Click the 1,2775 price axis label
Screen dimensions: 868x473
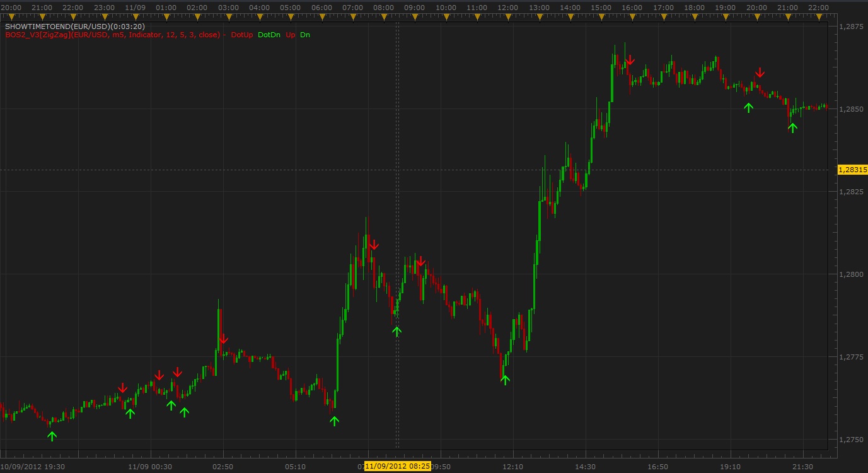[x=852, y=357]
